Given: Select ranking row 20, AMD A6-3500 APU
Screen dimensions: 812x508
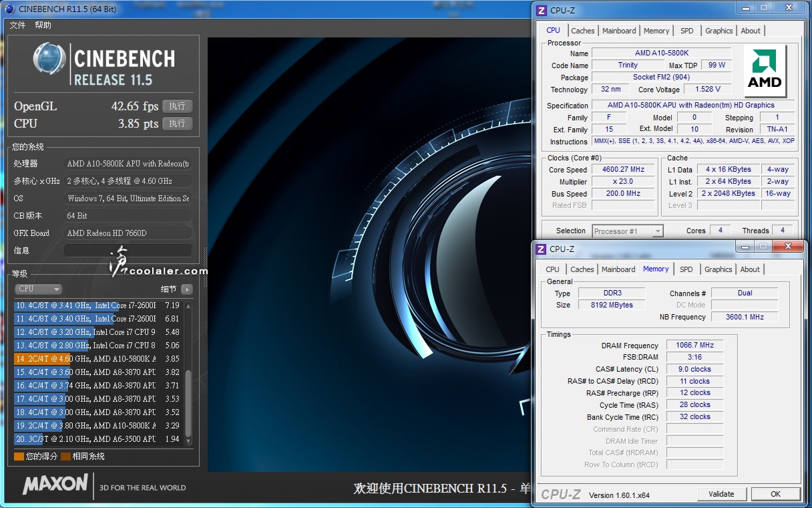Looking at the screenshot, I should click(97, 439).
